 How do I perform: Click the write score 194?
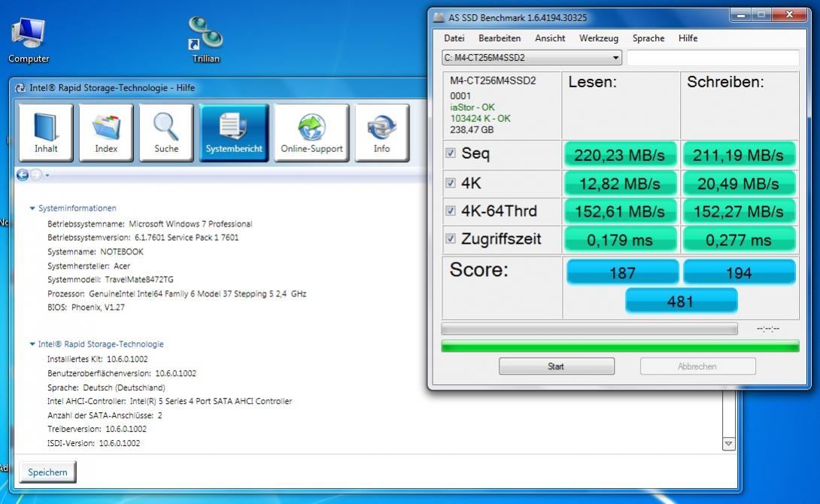tap(739, 272)
